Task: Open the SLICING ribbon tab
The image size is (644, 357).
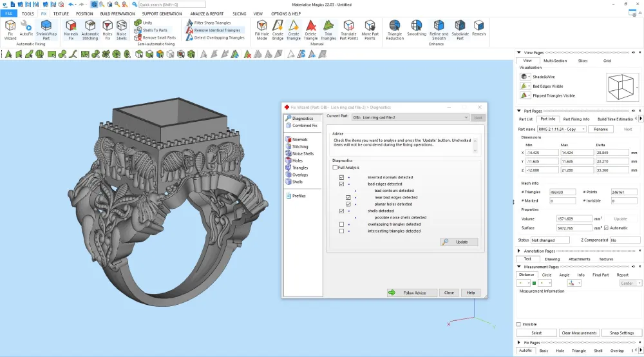Action: click(239, 14)
